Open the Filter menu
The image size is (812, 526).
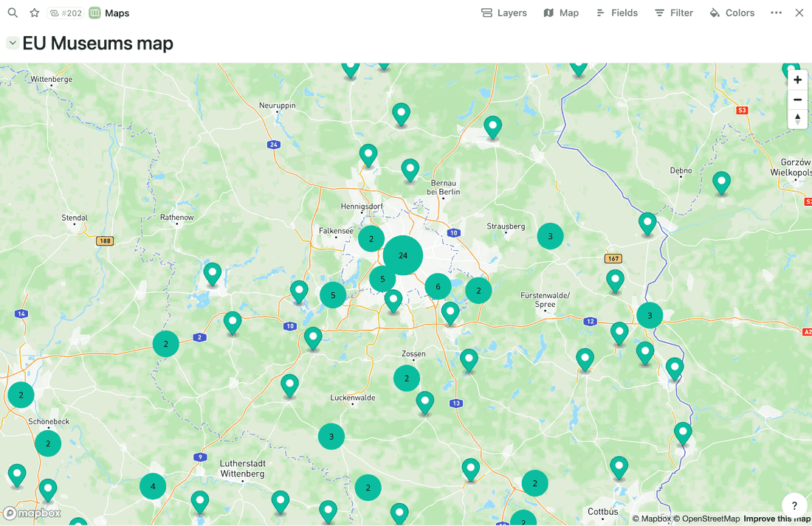click(673, 13)
